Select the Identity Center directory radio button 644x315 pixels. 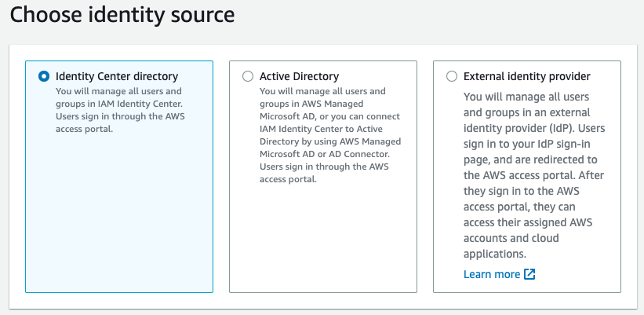[x=44, y=77]
